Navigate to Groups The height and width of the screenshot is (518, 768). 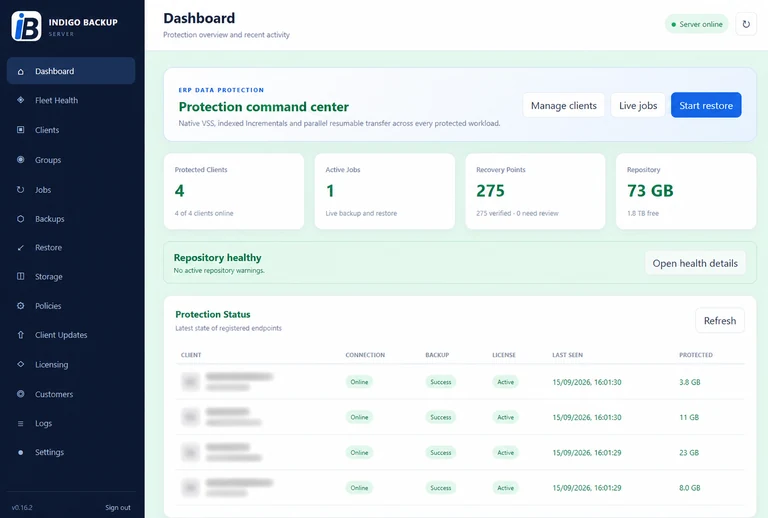point(71,160)
